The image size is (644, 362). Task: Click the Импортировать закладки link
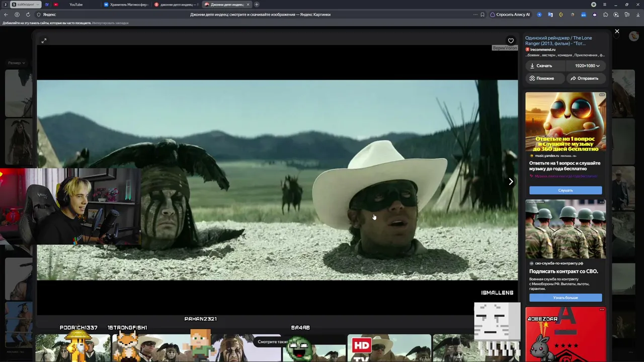pyautogui.click(x=110, y=23)
